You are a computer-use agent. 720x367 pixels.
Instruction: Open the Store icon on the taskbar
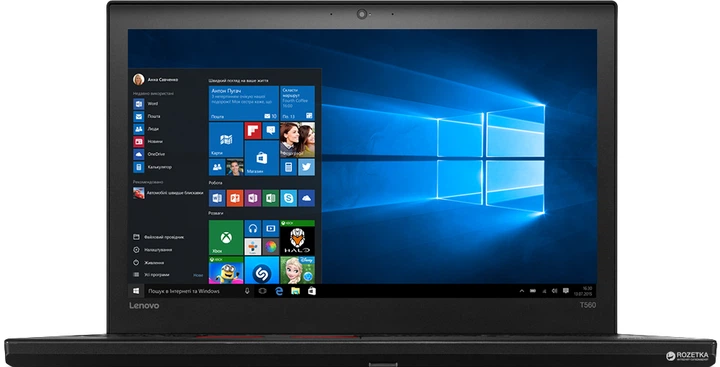pyautogui.click(x=312, y=291)
